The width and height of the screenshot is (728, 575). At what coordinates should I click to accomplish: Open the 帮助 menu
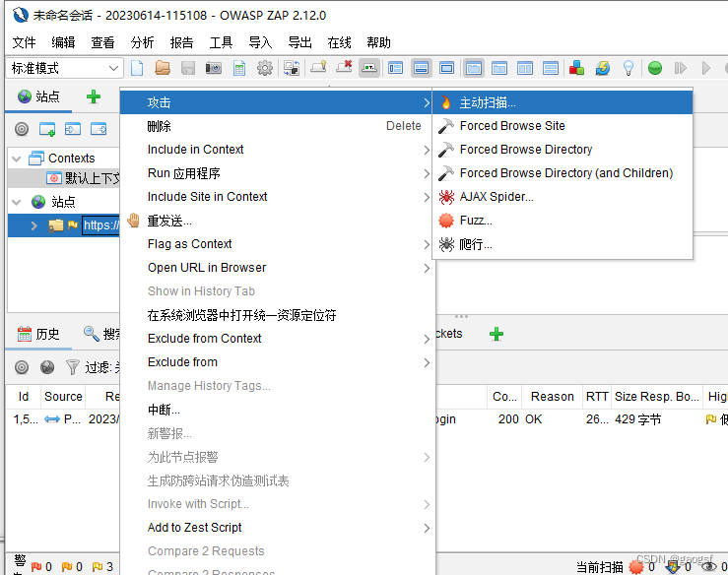click(x=379, y=42)
